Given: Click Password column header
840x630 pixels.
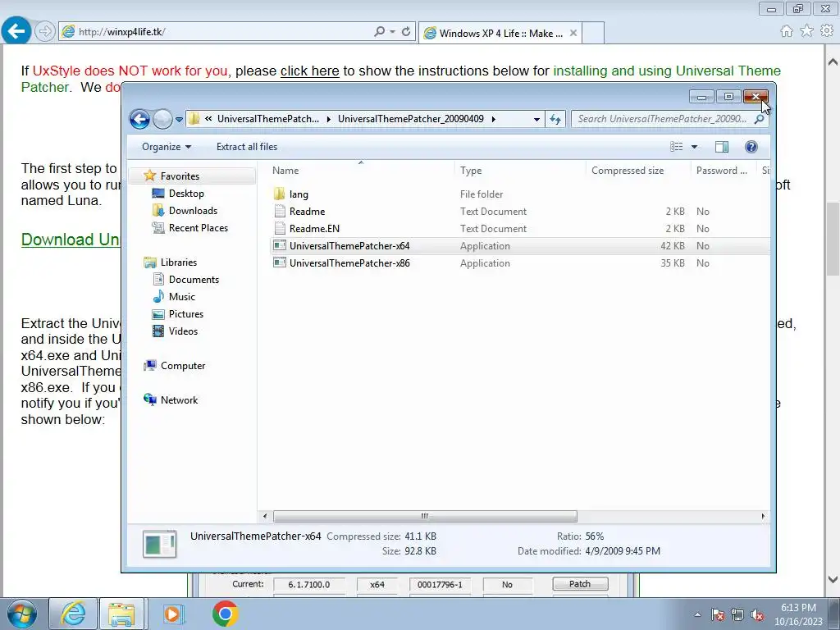Looking at the screenshot, I should coord(724,171).
